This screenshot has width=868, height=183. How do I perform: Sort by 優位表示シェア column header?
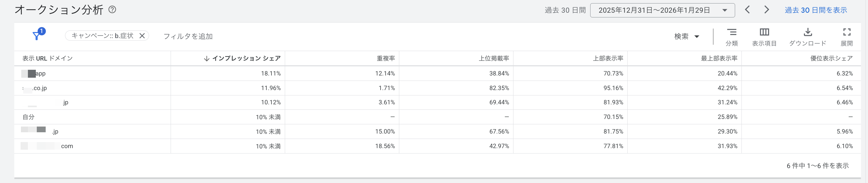[831, 58]
